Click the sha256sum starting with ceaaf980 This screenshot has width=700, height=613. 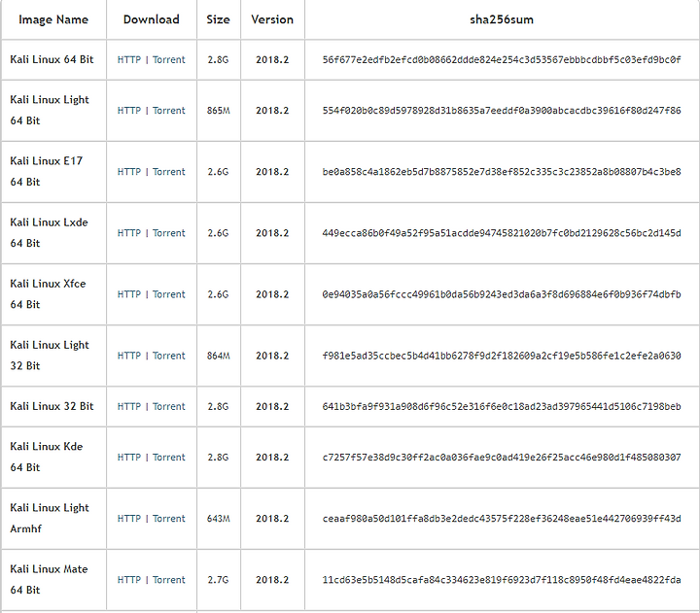tap(502, 519)
